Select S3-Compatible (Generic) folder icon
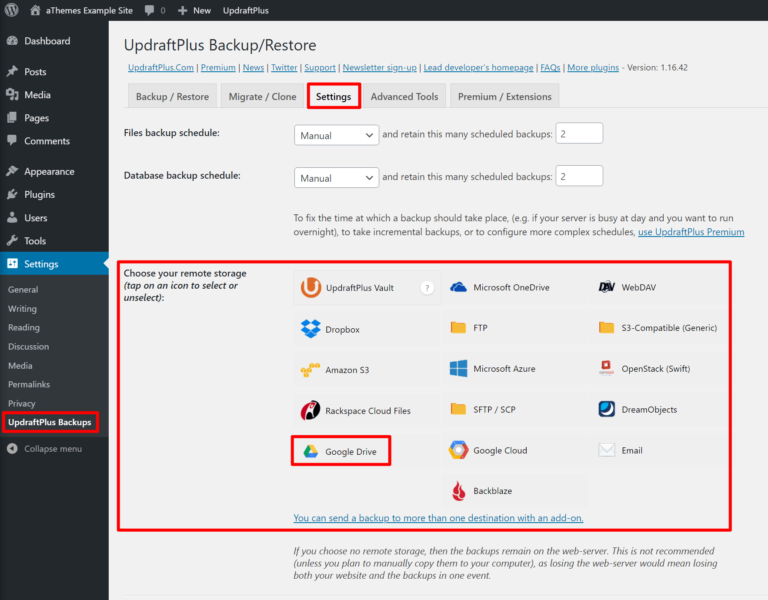768x600 pixels. click(x=606, y=327)
